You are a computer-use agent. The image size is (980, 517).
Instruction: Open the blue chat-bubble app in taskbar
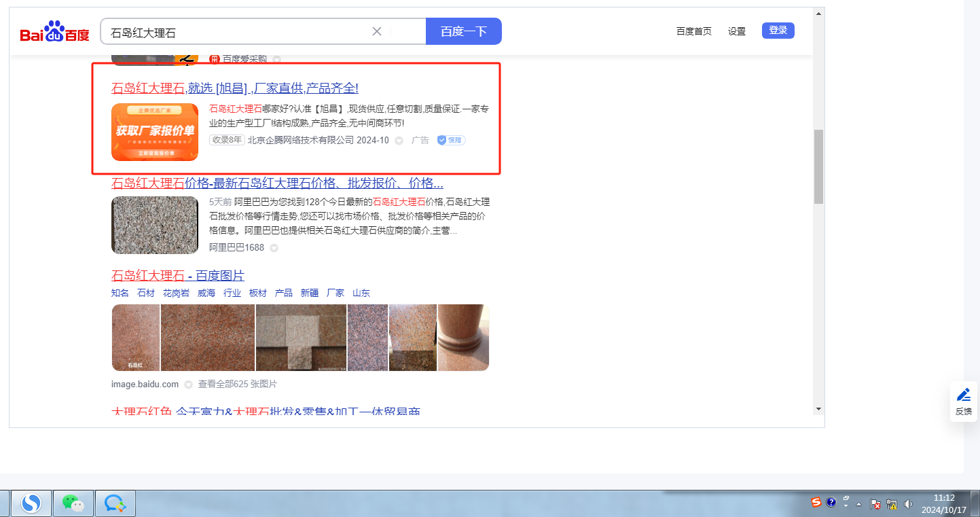pos(115,503)
